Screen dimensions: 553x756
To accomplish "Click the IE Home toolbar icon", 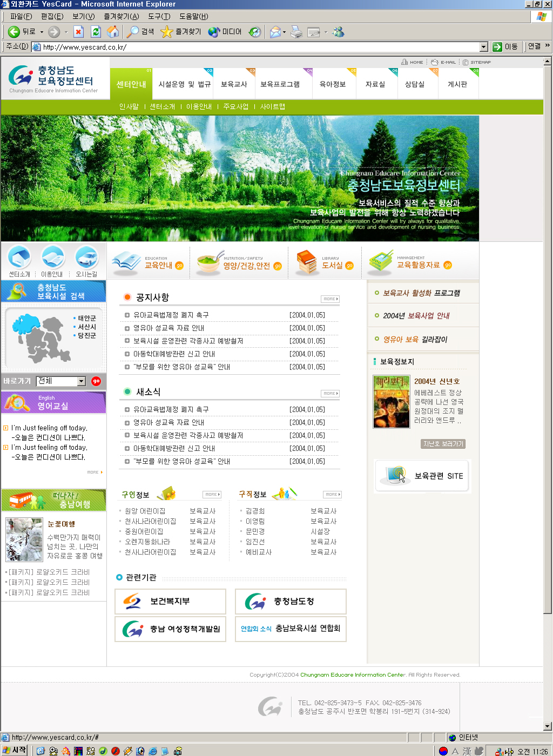I will (113, 32).
